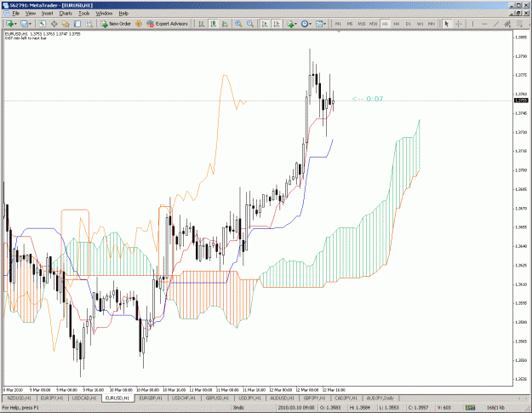The image size is (532, 413).
Task: Toggle Chart Shift from right edge
Action: click(277, 24)
